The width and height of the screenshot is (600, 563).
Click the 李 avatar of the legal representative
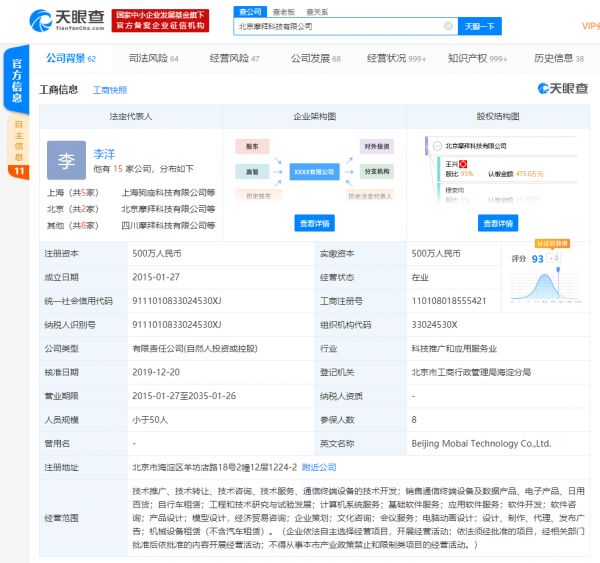66,160
